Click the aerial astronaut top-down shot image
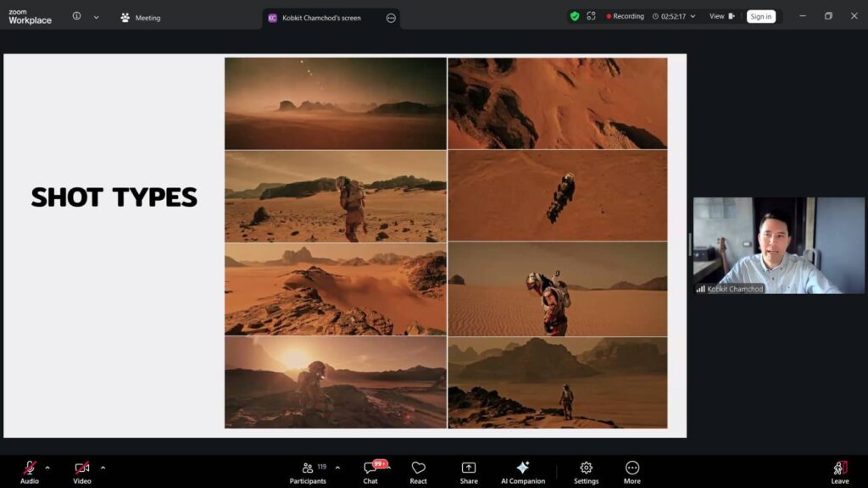 click(558, 196)
